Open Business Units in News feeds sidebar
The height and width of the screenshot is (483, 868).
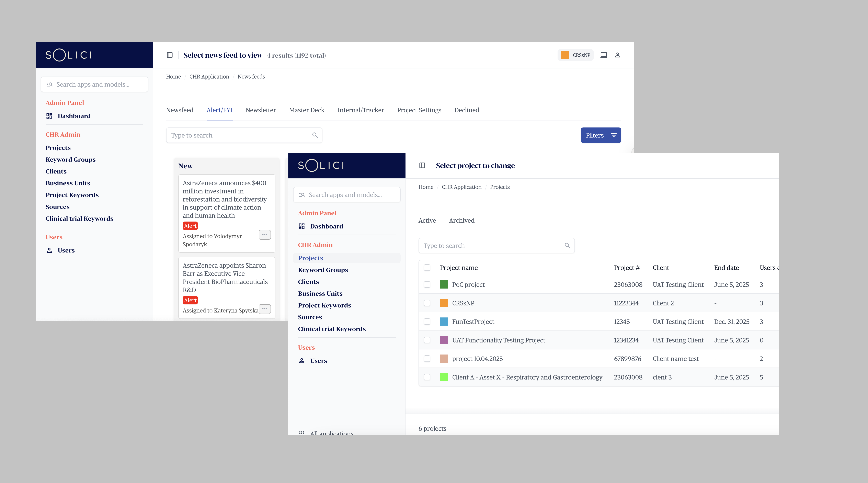(x=68, y=183)
